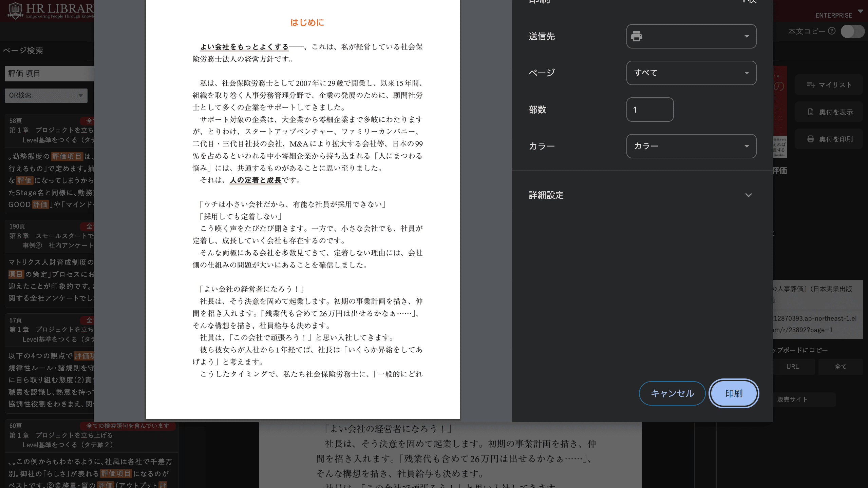Click the printer icon in destination field

click(x=636, y=36)
